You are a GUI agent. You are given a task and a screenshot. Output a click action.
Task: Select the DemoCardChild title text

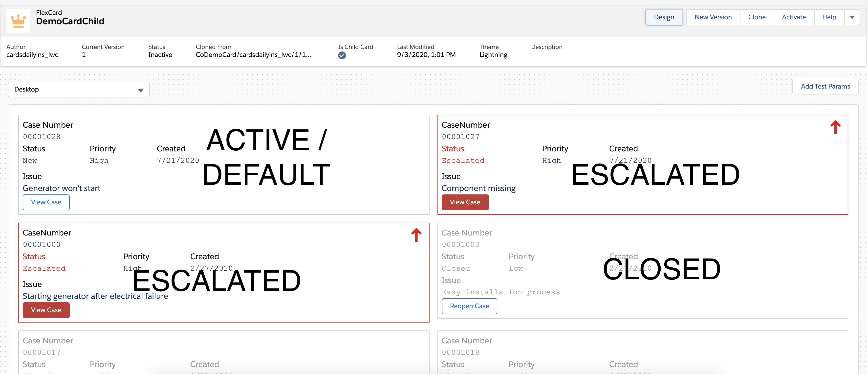tap(70, 22)
